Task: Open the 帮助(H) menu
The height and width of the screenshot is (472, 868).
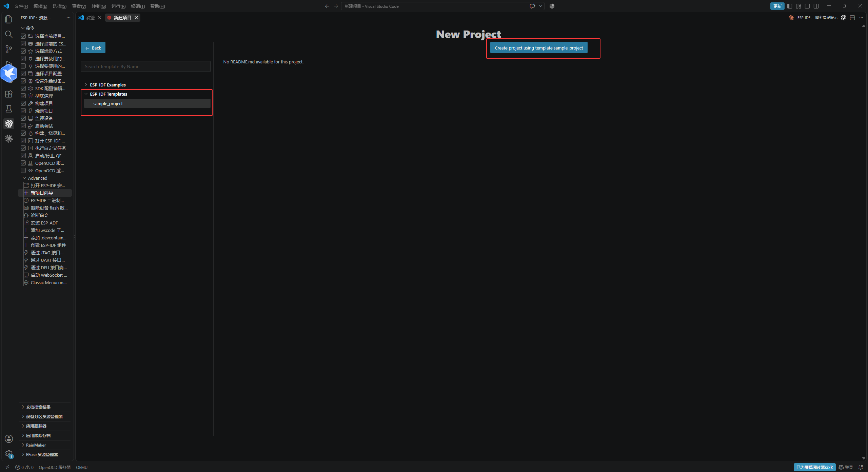Action: point(158,6)
